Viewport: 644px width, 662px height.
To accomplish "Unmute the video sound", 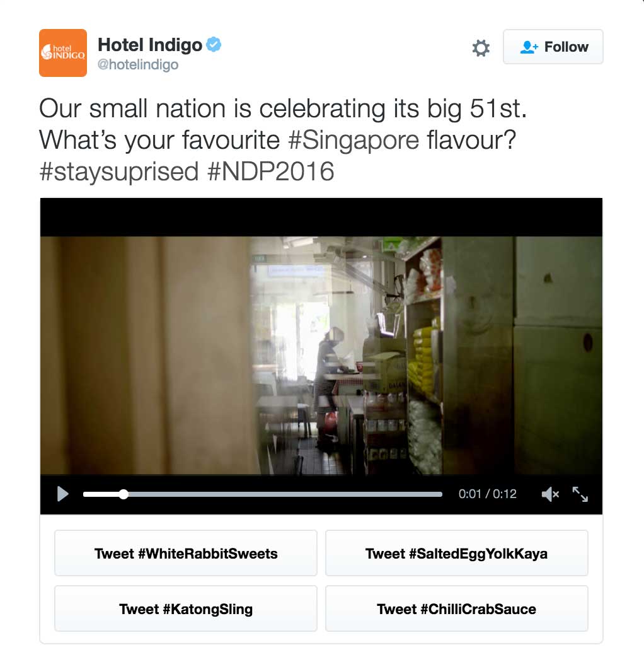I will (x=550, y=494).
